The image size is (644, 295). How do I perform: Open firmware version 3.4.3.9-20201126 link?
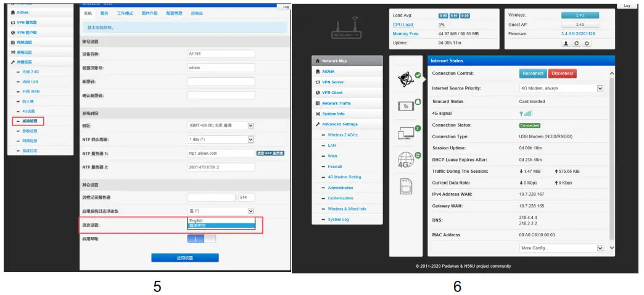pyautogui.click(x=578, y=34)
